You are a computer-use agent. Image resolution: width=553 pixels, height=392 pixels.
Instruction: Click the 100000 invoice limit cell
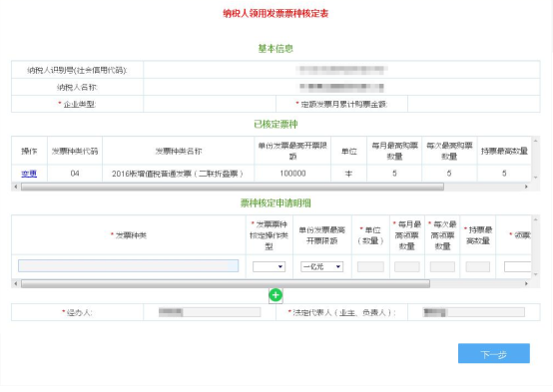point(292,174)
